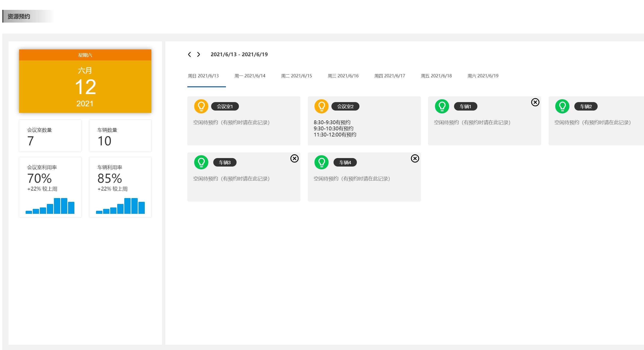Screen dimensions: 644x350
Task: Click the +22% 较上周 label under 85%
Action: coord(112,189)
